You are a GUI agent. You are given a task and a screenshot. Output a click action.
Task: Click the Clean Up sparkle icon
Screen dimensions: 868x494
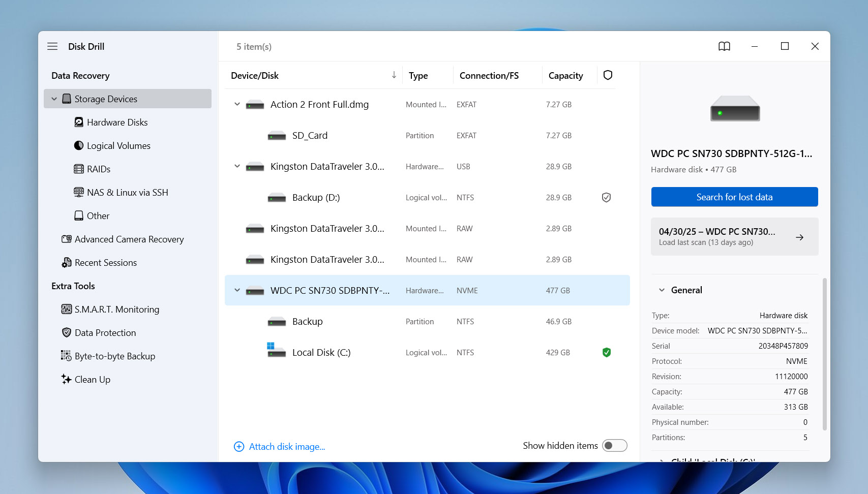pyautogui.click(x=67, y=379)
